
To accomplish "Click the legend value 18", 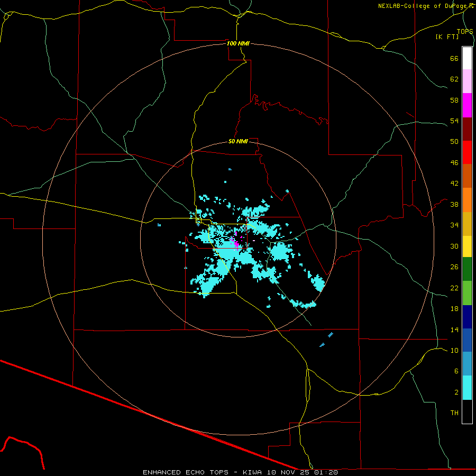I will tap(454, 309).
